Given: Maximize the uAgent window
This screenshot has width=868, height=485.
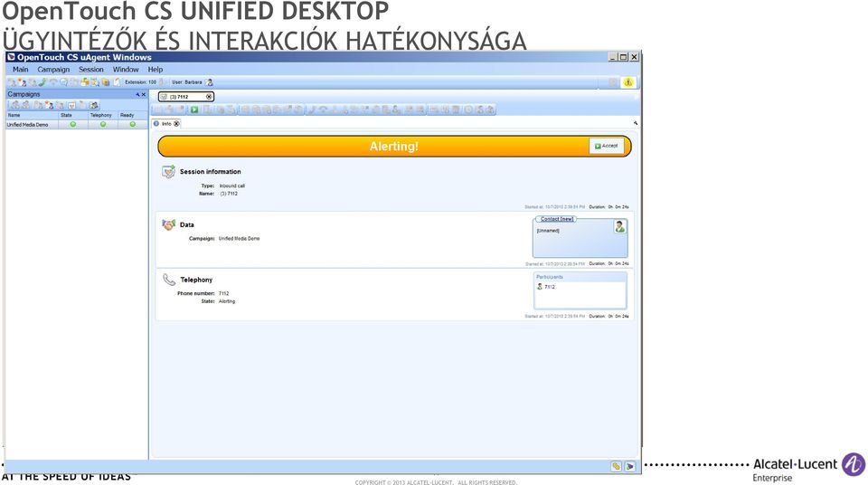Looking at the screenshot, I should [623, 56].
